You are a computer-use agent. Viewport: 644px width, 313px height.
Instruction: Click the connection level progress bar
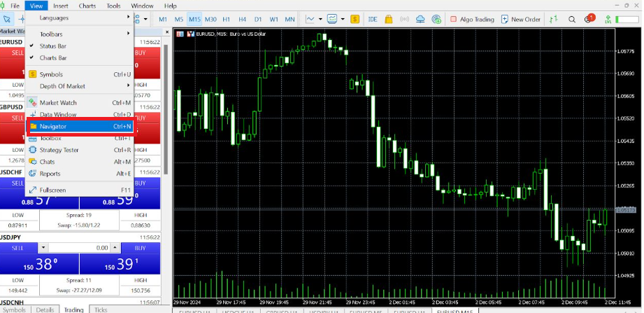pos(627,19)
